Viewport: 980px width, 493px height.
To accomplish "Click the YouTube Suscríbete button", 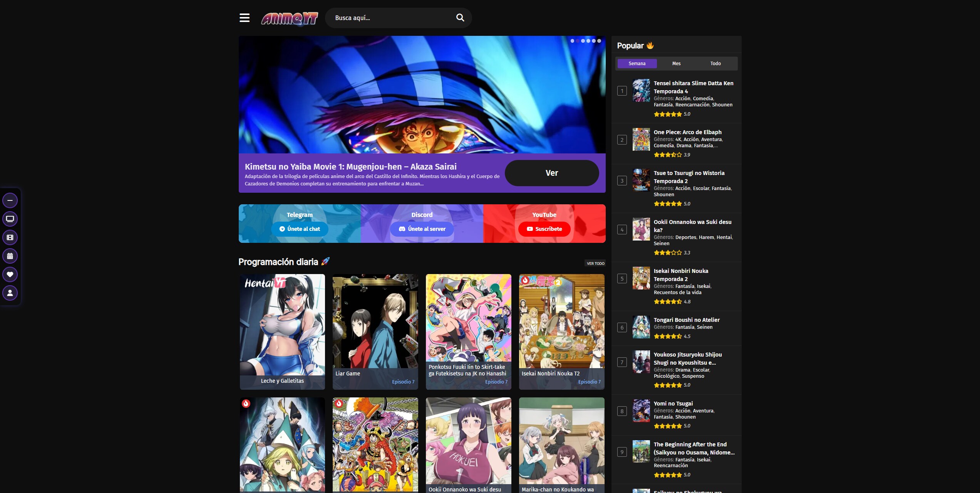I will pos(544,229).
